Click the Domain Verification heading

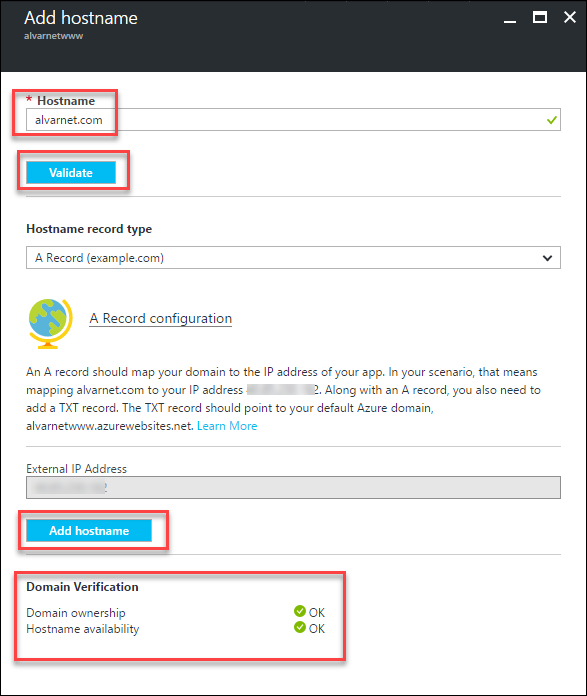pyautogui.click(x=82, y=587)
